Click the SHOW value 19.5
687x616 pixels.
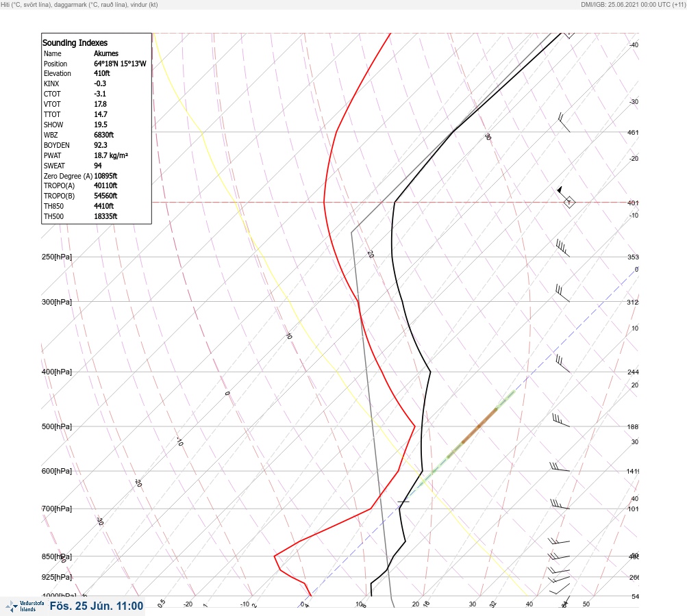101,125
